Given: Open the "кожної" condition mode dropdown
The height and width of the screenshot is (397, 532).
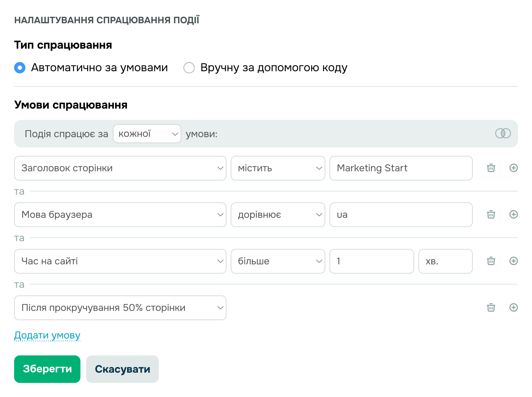Looking at the screenshot, I should click(147, 133).
